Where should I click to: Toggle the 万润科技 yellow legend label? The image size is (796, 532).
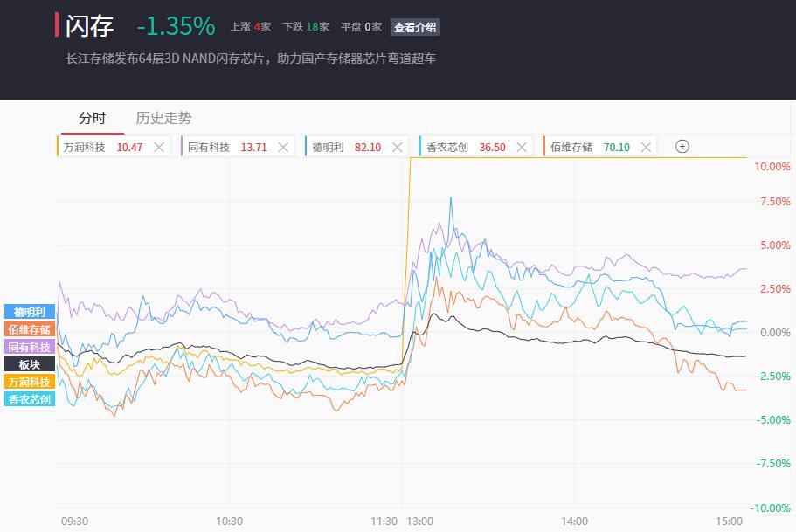pyautogui.click(x=30, y=382)
